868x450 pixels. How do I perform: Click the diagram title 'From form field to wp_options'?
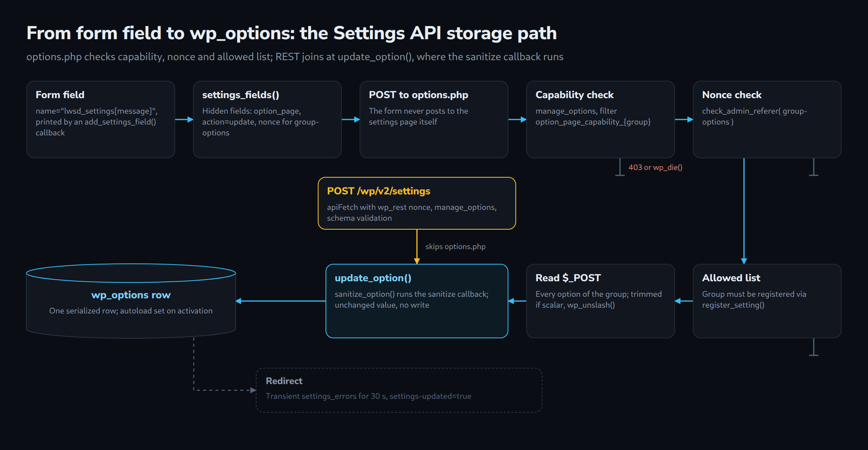pyautogui.click(x=291, y=33)
